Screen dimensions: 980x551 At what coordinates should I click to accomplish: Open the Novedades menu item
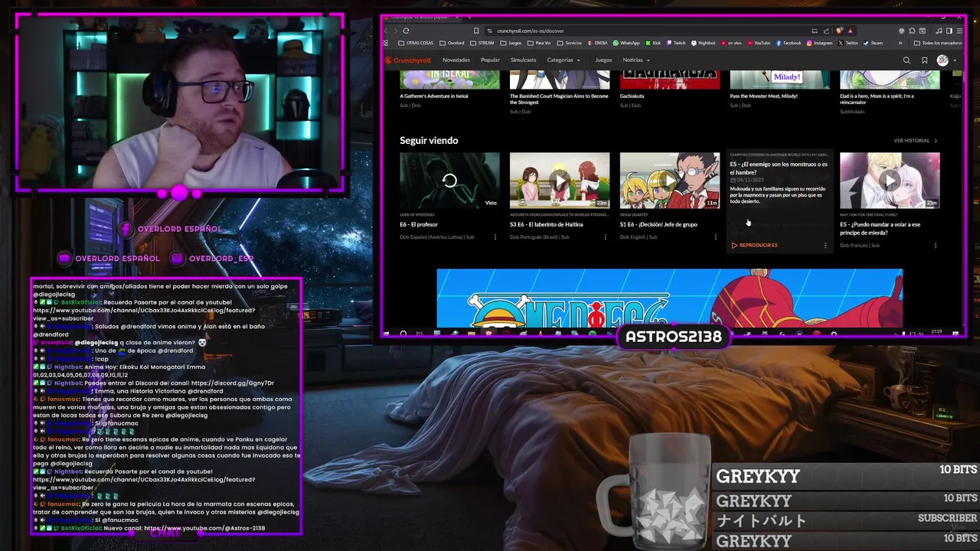point(456,60)
